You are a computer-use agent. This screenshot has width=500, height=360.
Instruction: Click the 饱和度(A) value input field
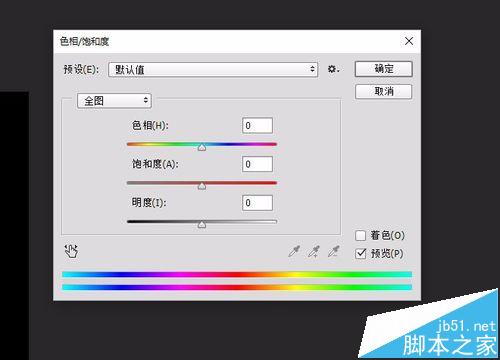pos(257,164)
